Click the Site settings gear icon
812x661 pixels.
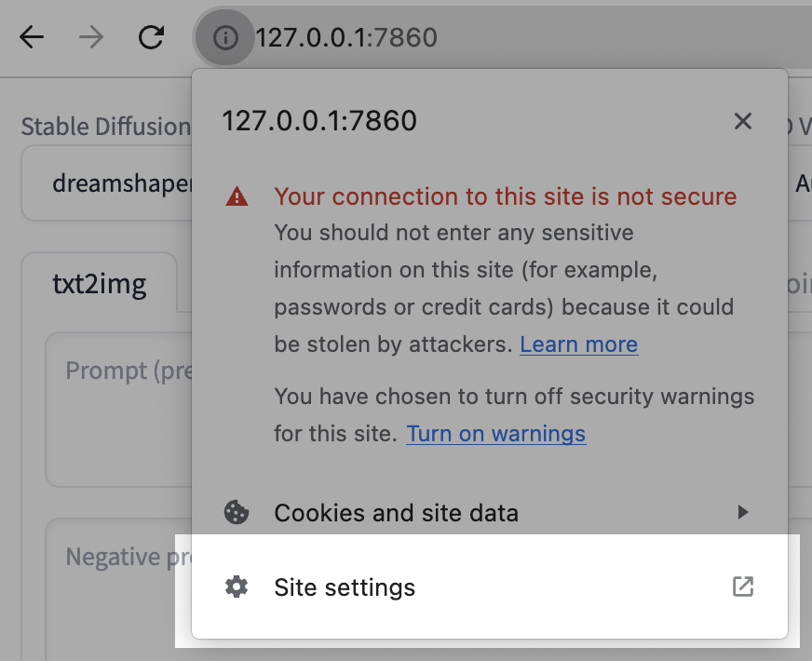(237, 587)
